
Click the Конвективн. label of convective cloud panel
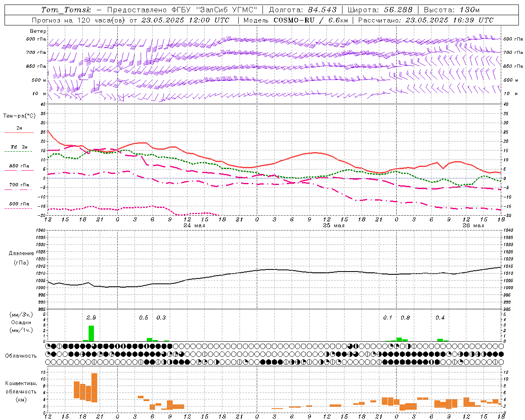(21, 383)
